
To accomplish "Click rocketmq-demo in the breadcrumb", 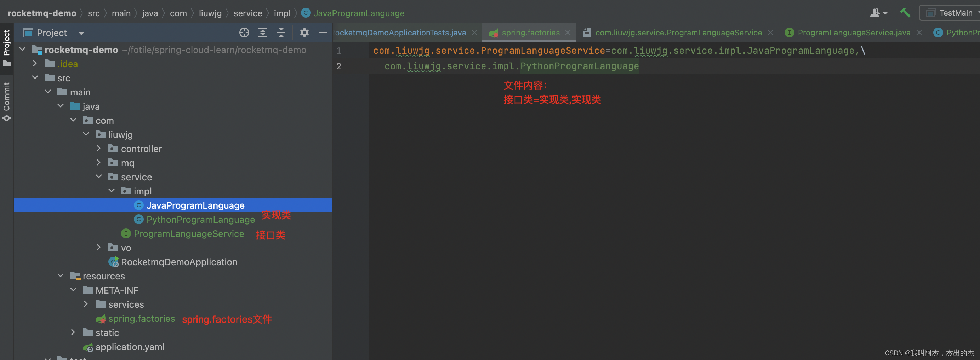I will pos(42,13).
